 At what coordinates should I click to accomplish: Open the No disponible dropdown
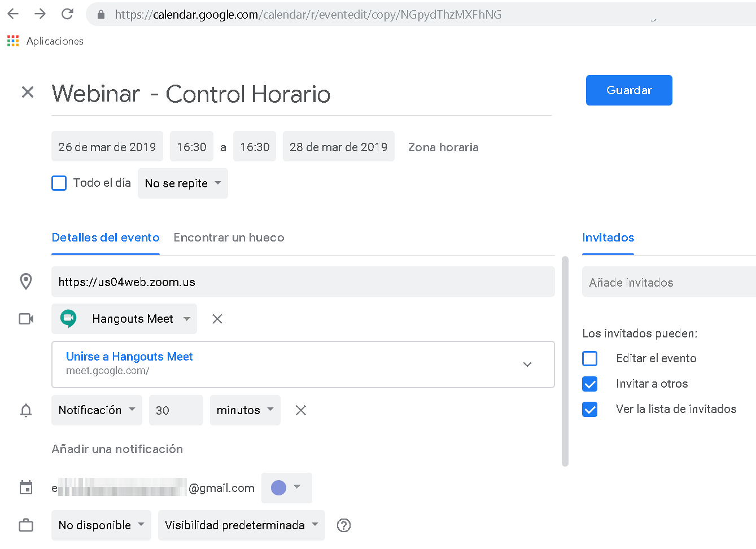[x=101, y=525]
